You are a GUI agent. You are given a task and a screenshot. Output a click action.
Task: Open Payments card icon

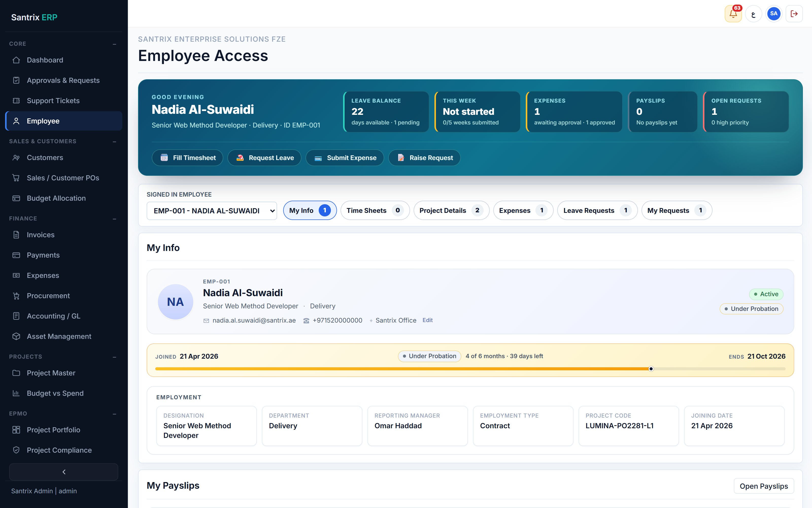16,255
